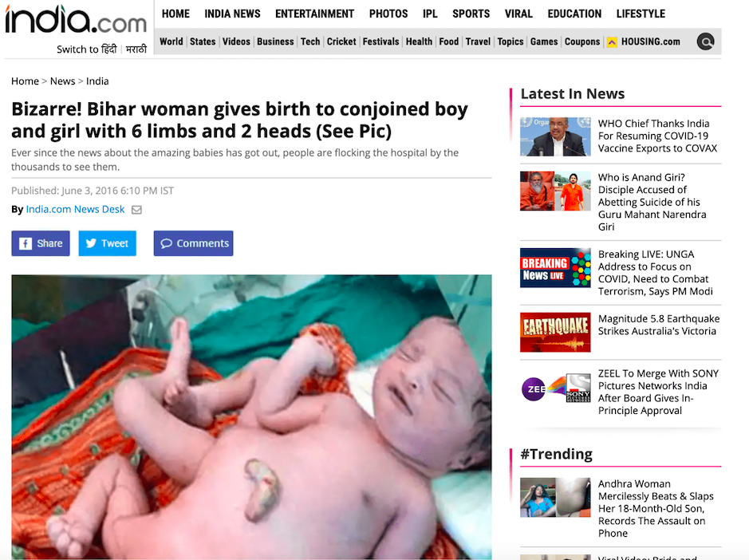The image size is (749, 560).
Task: Read ZEEL To Merge With SONY story
Action: click(x=658, y=392)
